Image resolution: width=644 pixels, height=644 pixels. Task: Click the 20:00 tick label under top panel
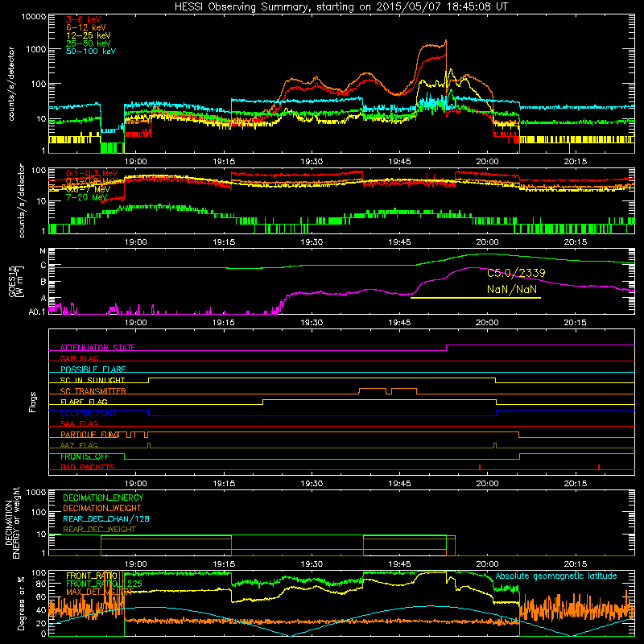[487, 162]
